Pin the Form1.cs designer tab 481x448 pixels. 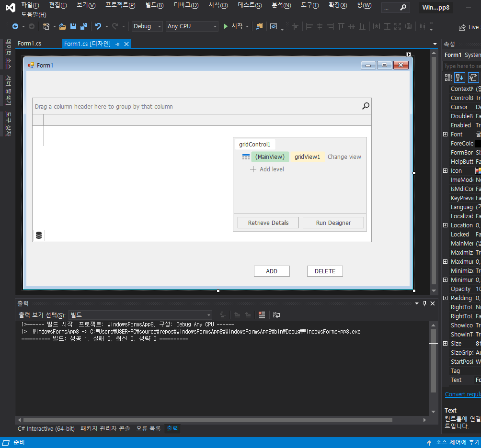(117, 44)
